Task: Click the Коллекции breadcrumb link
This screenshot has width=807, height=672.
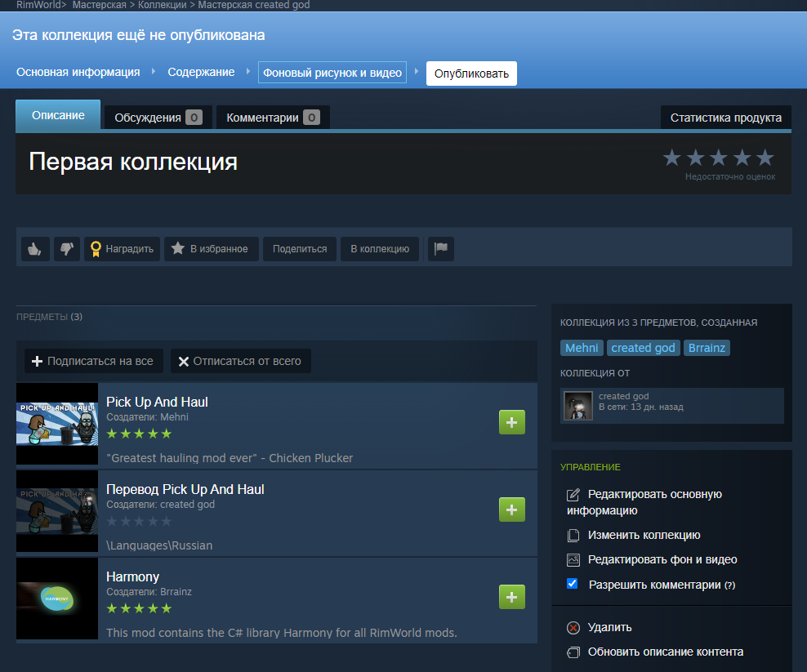Action: (162, 5)
